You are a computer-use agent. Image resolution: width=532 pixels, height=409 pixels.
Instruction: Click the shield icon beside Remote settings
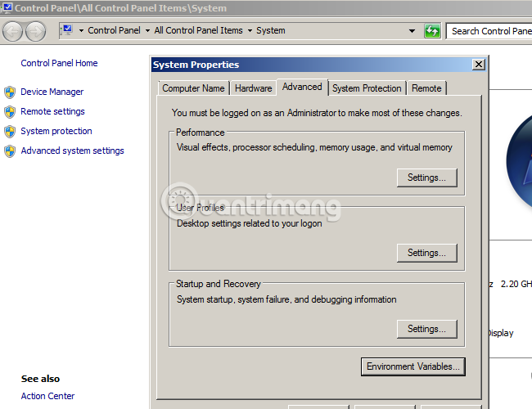click(x=10, y=111)
